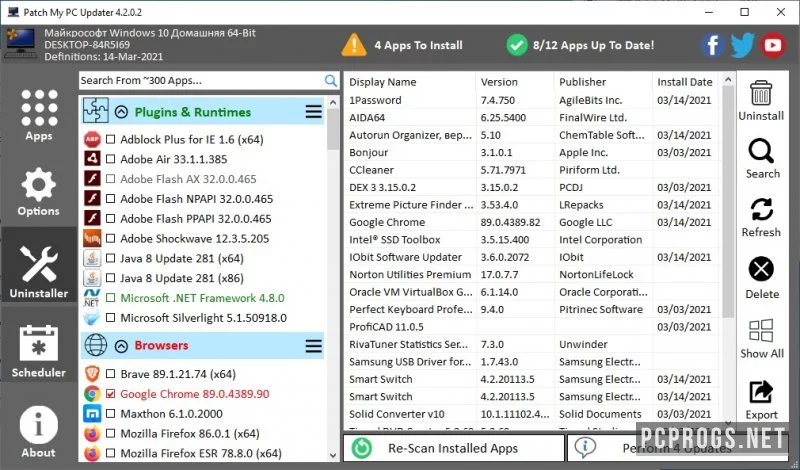
Task: Collapse the Browsers category
Action: point(121,346)
